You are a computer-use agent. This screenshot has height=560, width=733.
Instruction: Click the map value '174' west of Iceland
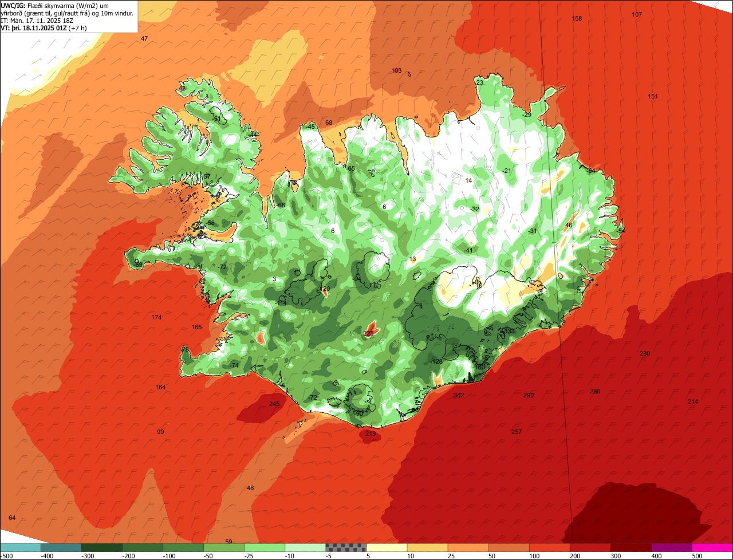pos(156,317)
